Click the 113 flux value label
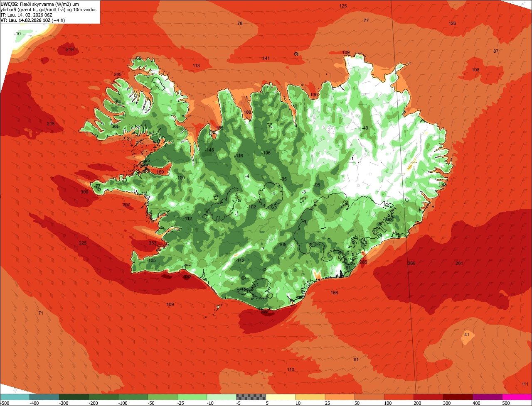The height and width of the screenshot is (406, 532). [196, 66]
